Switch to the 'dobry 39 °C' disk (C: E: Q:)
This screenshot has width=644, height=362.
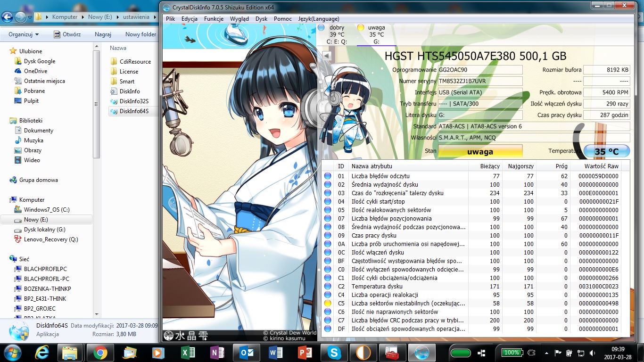pos(337,34)
